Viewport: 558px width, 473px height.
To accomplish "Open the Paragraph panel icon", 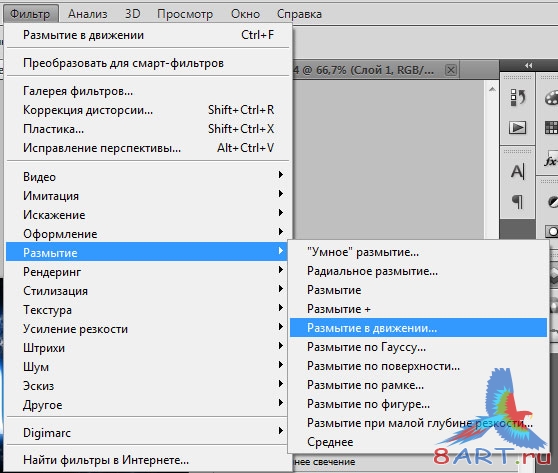I will coord(517,201).
